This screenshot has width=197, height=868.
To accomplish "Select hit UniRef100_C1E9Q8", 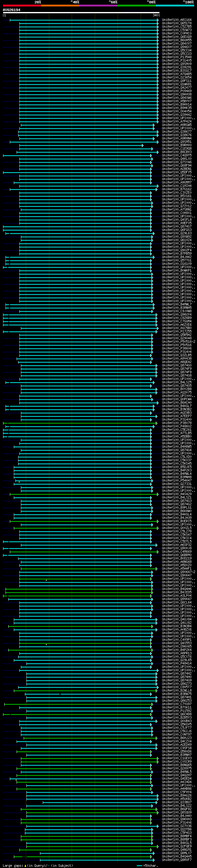I will 176,149.
